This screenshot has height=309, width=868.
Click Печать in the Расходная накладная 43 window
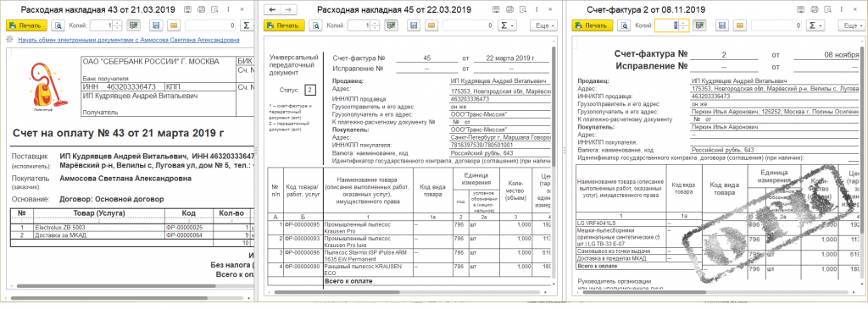pyautogui.click(x=25, y=25)
